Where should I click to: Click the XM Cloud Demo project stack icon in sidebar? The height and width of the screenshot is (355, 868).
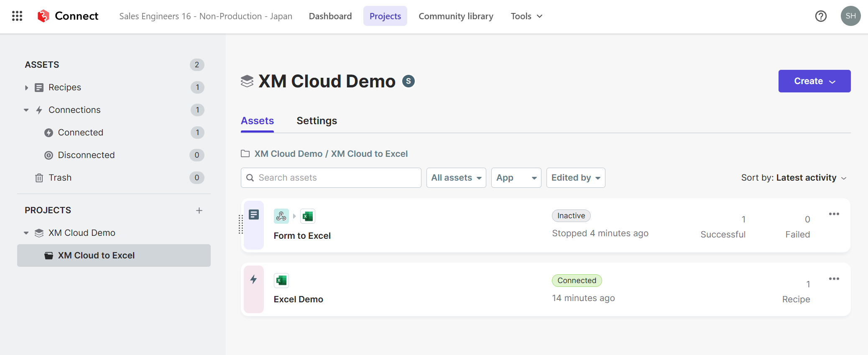tap(39, 233)
